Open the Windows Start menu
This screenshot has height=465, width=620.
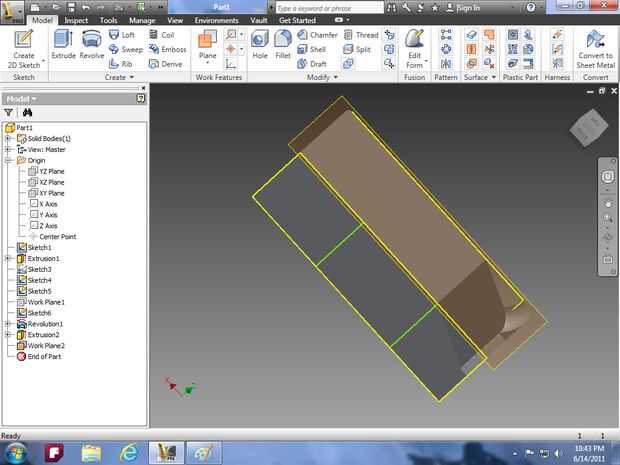15,453
